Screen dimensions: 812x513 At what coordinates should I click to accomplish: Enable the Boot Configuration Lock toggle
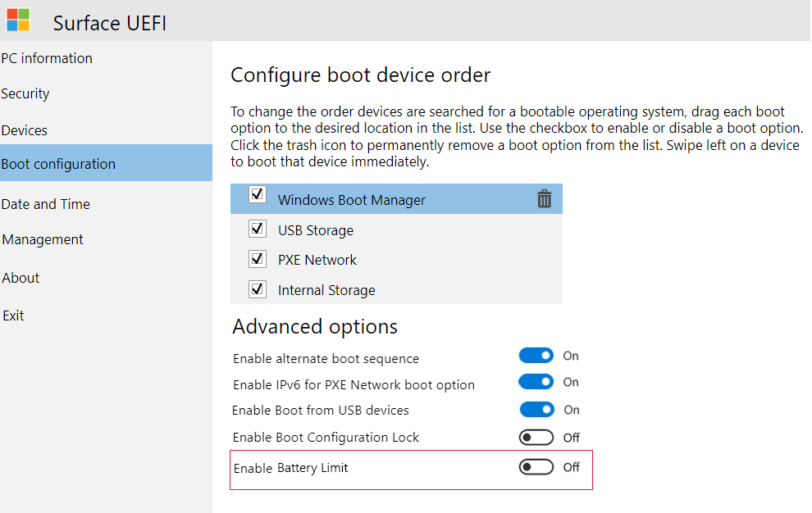(x=536, y=437)
